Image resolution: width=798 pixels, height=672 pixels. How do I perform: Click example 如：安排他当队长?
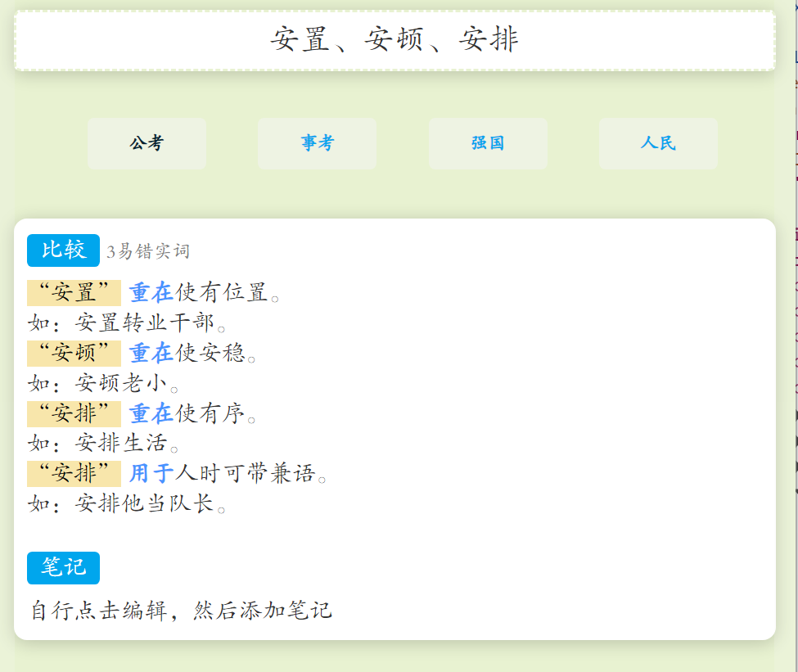[126, 504]
